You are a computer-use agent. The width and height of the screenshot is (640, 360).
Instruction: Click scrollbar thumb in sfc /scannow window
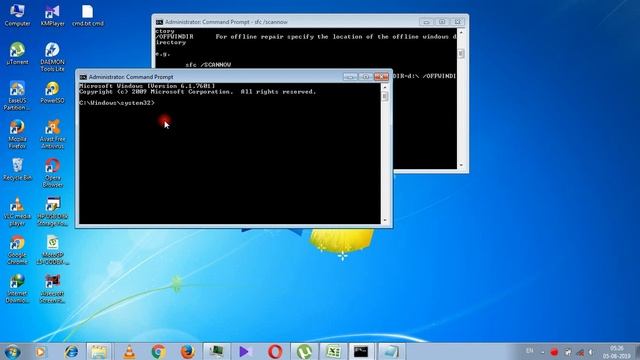point(461,53)
